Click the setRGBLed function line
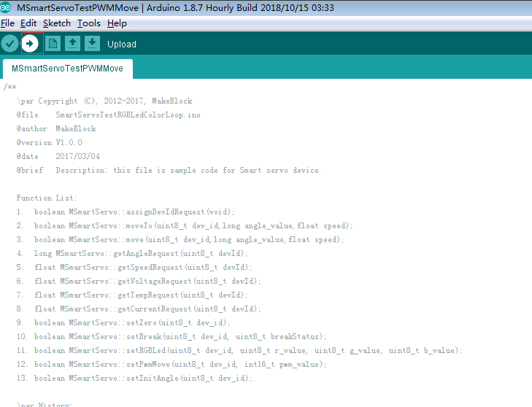Viewport: 532px width, 407px height. (x=239, y=350)
